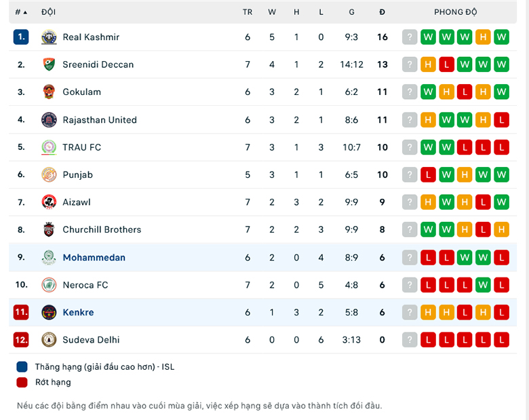Image resolution: width=529 pixels, height=420 pixels.
Task: Open the Neroca FC team name
Action: (85, 285)
